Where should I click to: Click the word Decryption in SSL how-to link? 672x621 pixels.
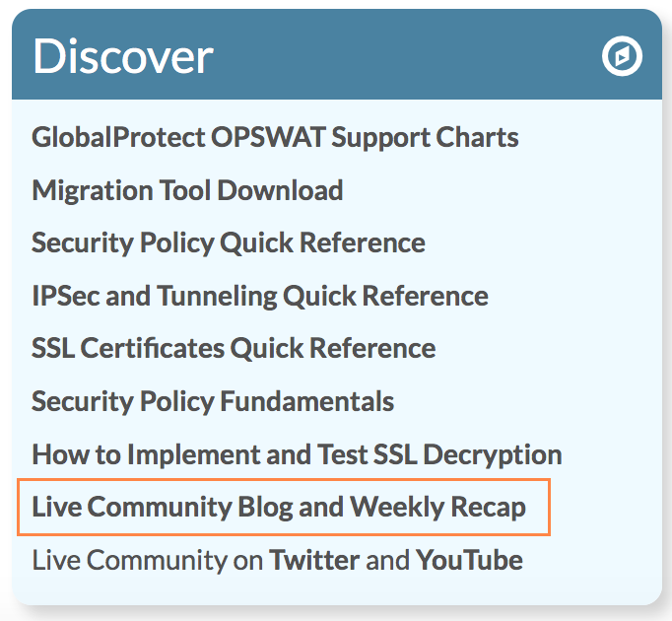click(x=493, y=455)
